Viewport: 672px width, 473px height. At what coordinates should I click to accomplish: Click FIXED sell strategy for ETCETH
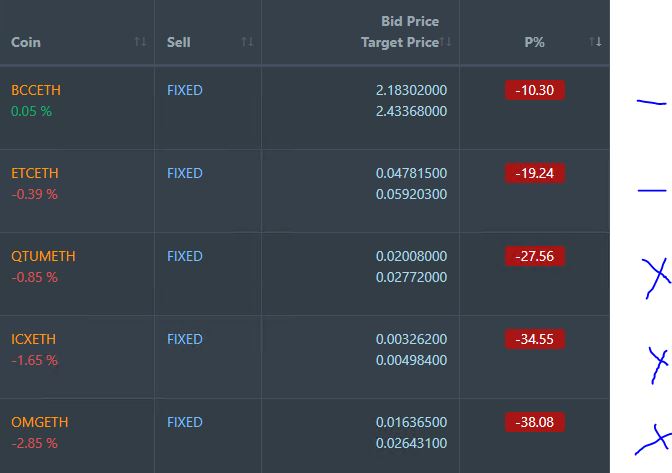[185, 174]
